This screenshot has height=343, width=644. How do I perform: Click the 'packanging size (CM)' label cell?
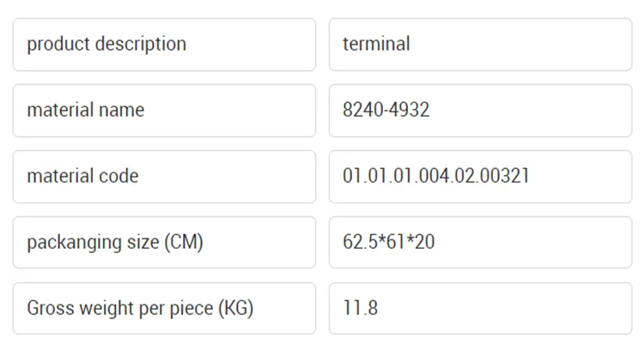[x=164, y=243]
